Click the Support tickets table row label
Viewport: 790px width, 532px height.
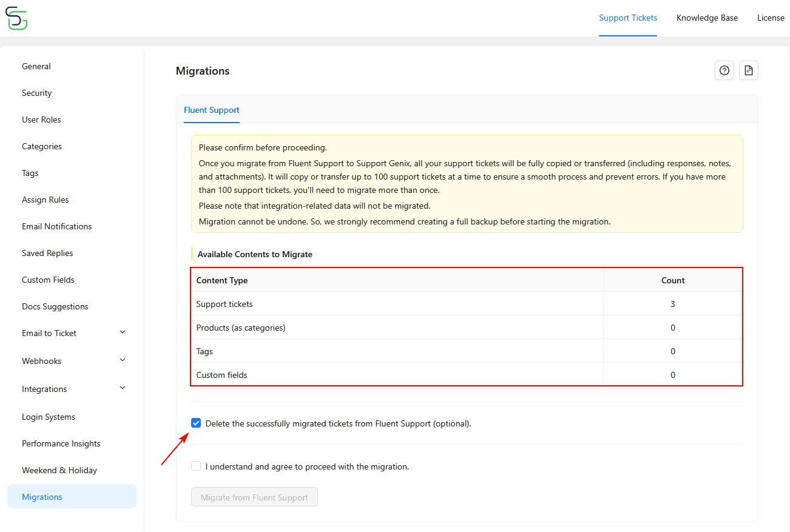click(225, 304)
